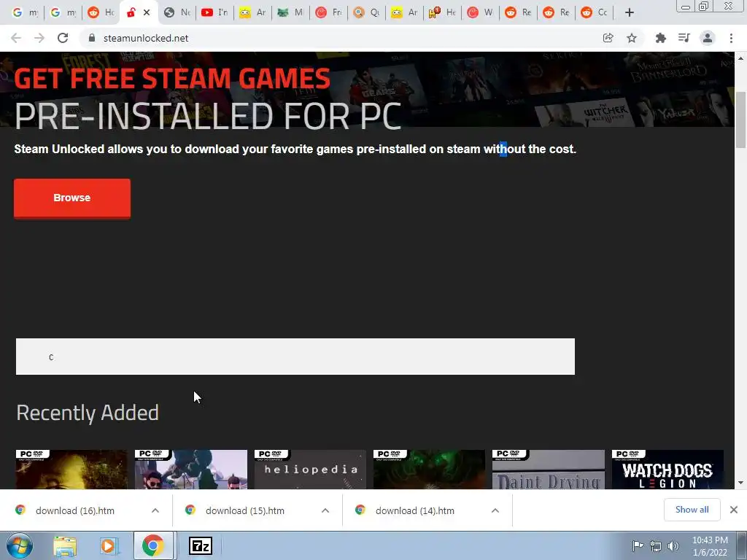Open Windows Explorer from the taskbar

click(x=65, y=545)
